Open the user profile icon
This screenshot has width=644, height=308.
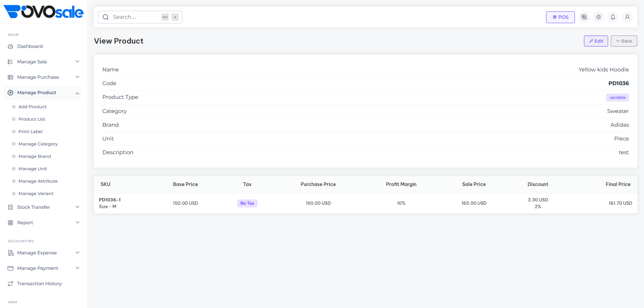click(x=627, y=17)
